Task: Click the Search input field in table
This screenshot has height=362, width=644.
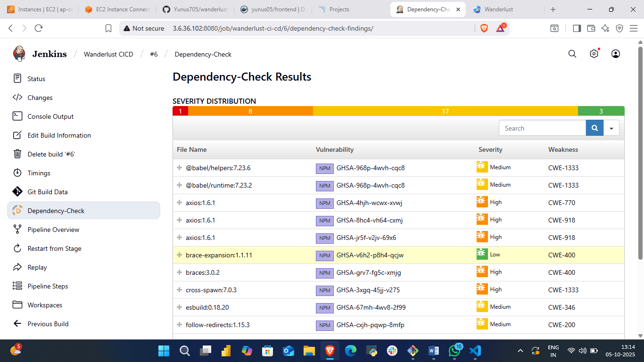Action: point(542,128)
